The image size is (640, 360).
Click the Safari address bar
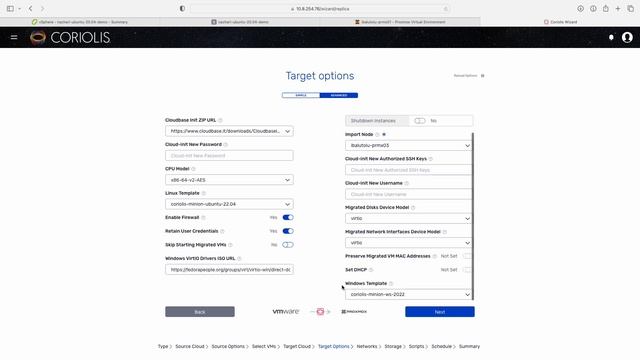pyautogui.click(x=320, y=9)
